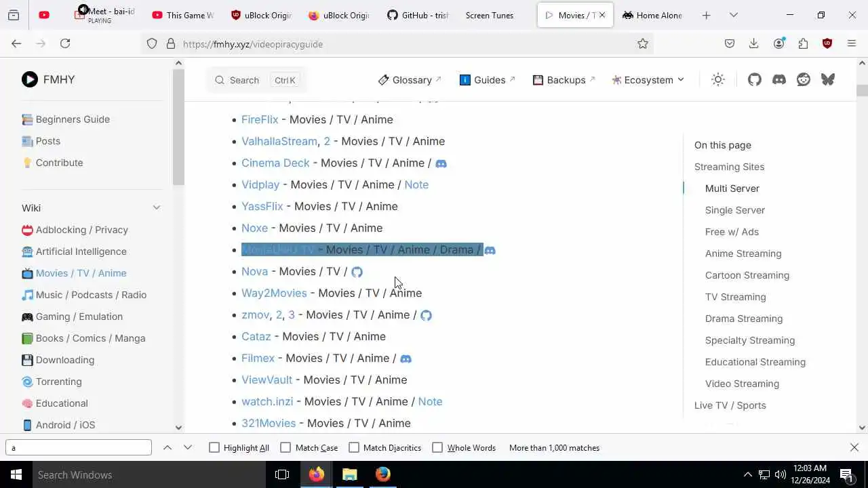
Task: Click the find-in-page text field
Action: pos(79,447)
